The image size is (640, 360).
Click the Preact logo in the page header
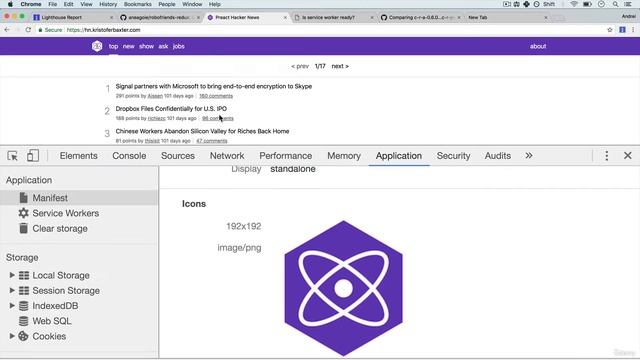click(97, 46)
